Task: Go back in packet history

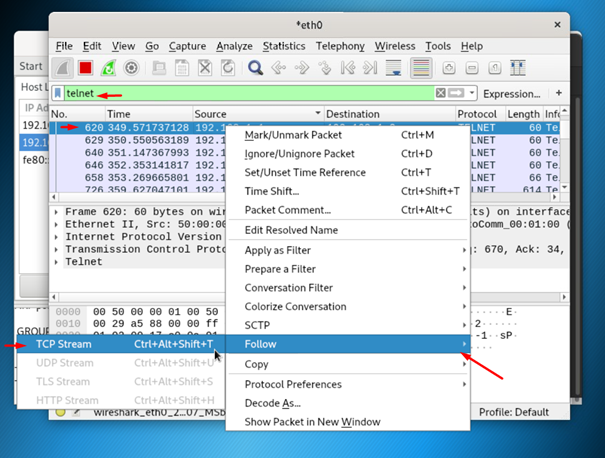Action: 279,68
